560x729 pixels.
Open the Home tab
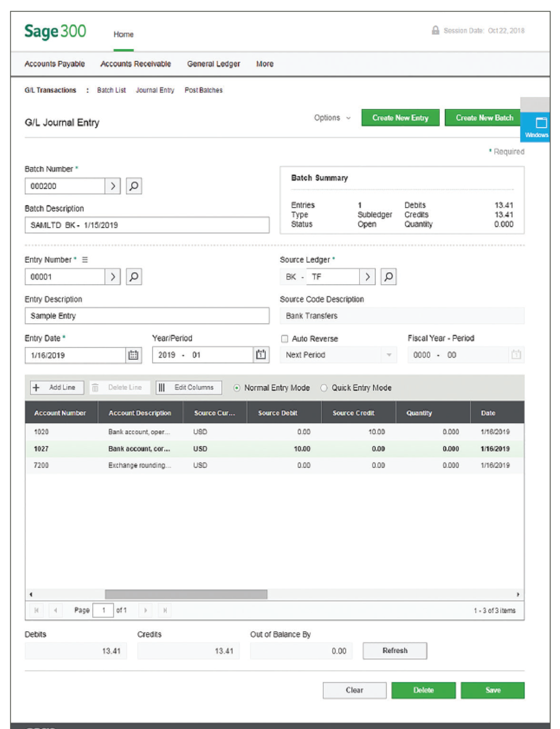pos(123,35)
